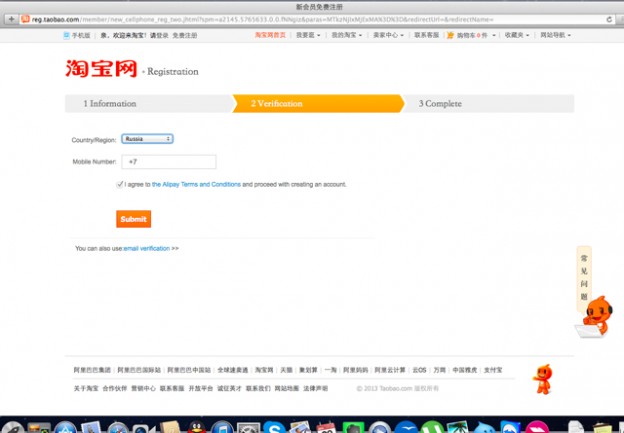624x433 pixels.
Task: Go to 淘宝网首页 in the top bar
Action: click(270, 35)
